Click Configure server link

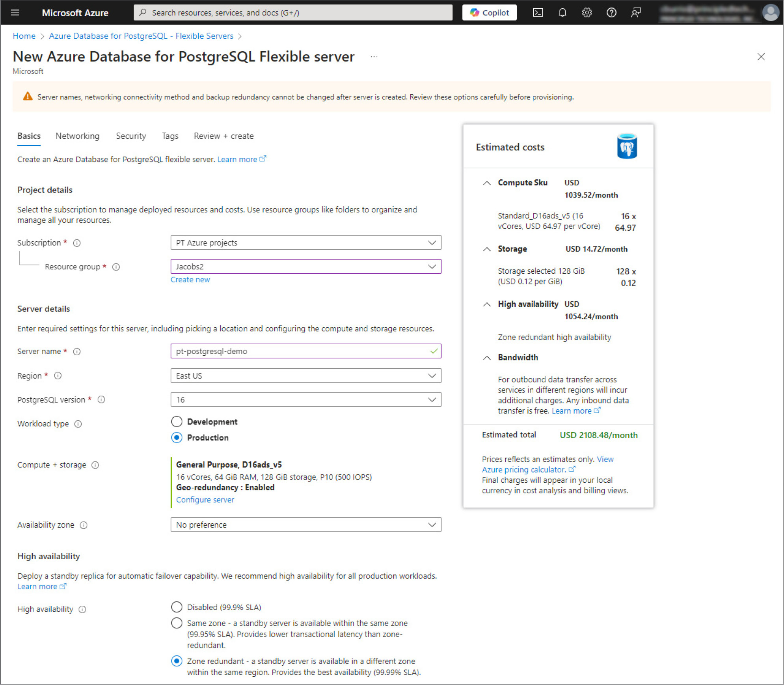click(x=205, y=500)
